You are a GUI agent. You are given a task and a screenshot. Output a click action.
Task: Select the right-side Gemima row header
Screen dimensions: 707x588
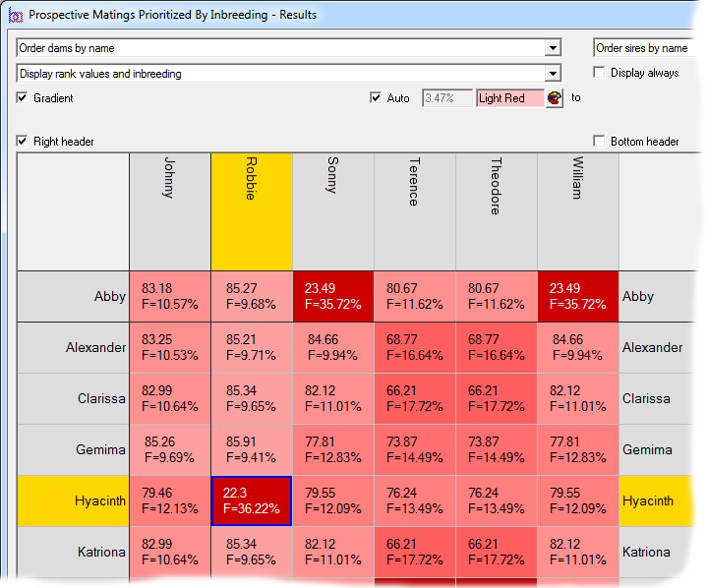tap(658, 449)
